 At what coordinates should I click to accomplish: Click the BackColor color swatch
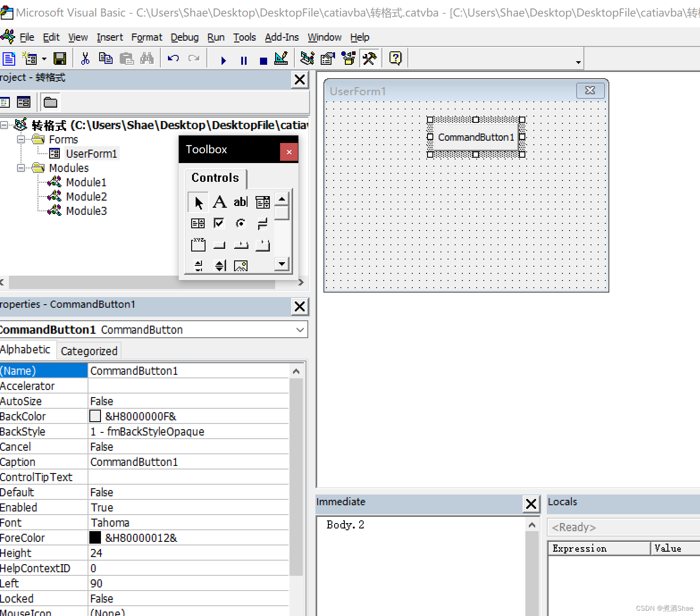point(95,416)
